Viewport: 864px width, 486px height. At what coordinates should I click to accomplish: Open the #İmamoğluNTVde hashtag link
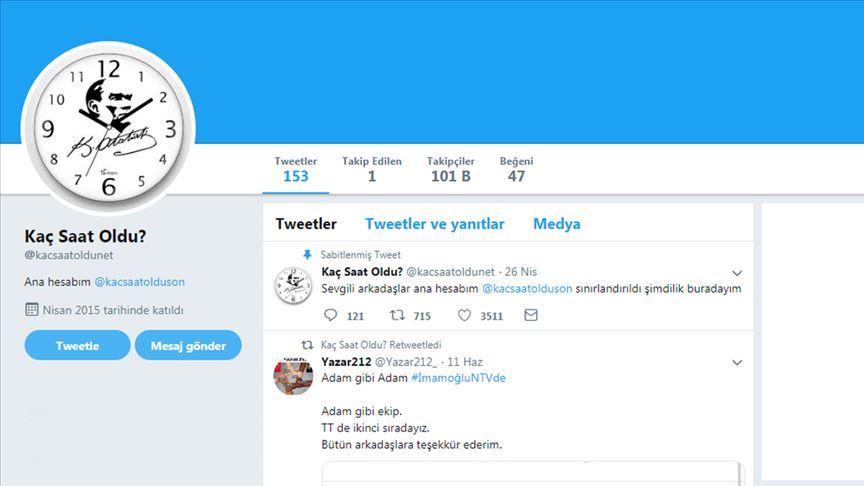pos(458,378)
